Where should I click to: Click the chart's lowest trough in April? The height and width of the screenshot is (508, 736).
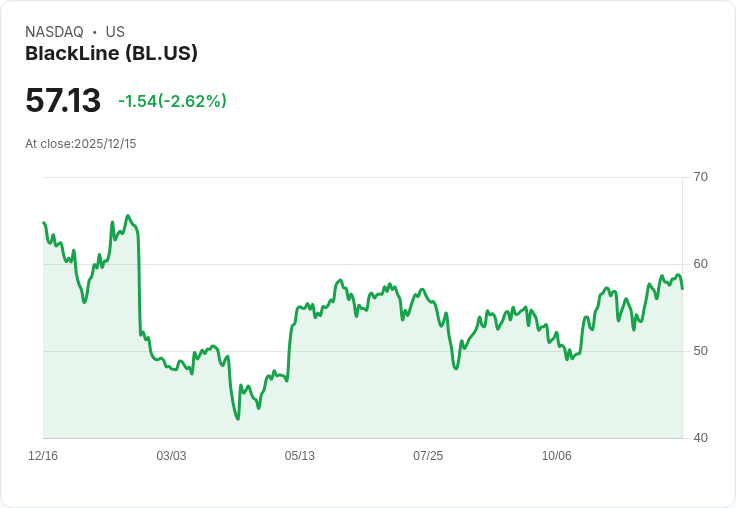tap(238, 418)
